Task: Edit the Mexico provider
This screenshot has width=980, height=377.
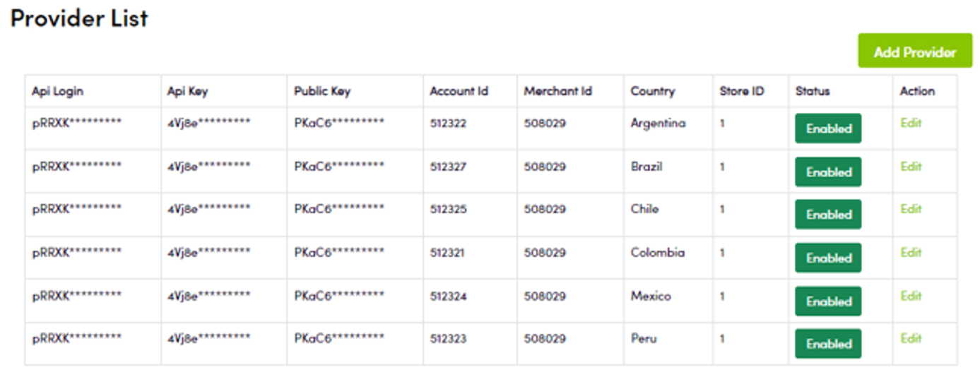Action: tap(911, 296)
